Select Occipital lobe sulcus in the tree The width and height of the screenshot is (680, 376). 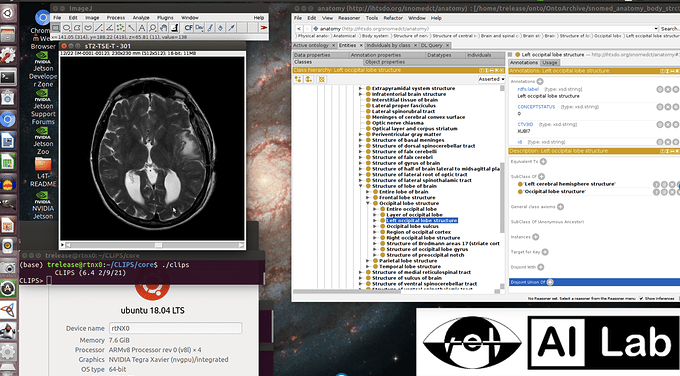point(412,226)
